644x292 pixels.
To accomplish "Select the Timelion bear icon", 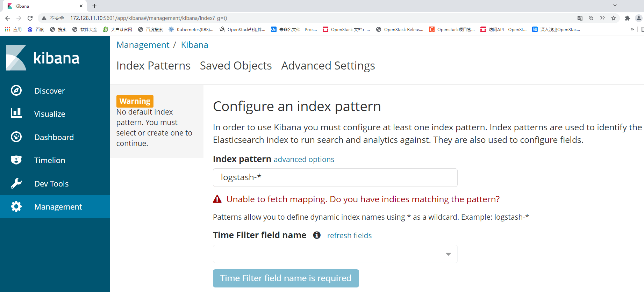I will (x=16, y=160).
